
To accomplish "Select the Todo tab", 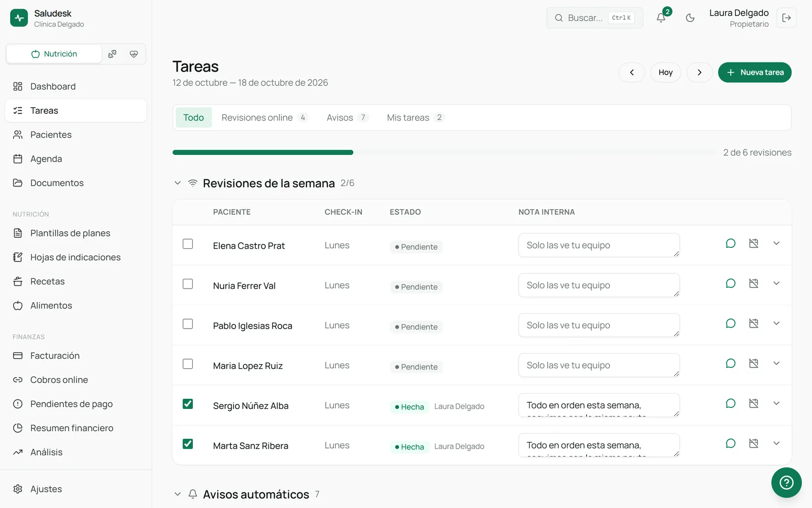I will (193, 117).
